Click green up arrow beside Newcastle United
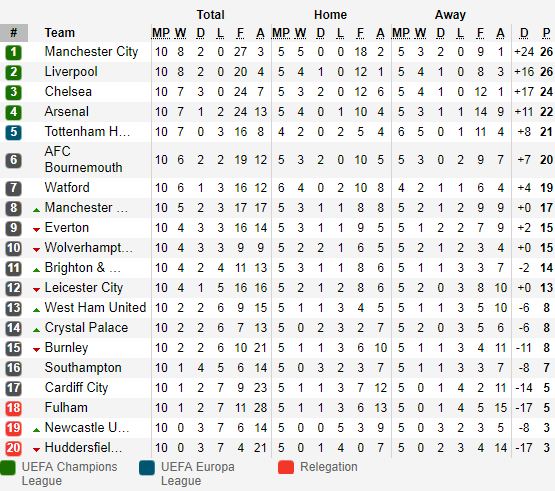The image size is (555, 491). pyautogui.click(x=36, y=430)
